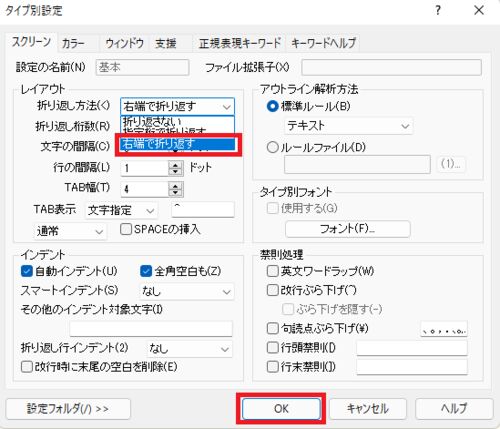
Task: Click the 行末禁則 characters field
Action: (x=412, y=367)
